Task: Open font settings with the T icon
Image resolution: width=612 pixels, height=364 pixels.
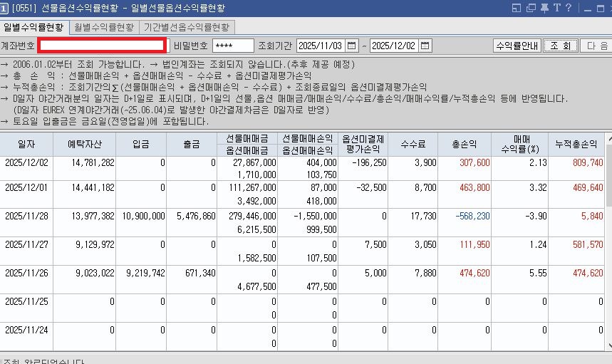Action: (557, 8)
